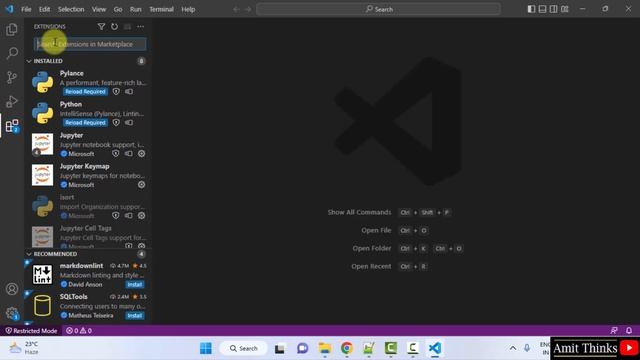Open Google Chrome from taskbar
640x360 pixels.
[x=347, y=348]
